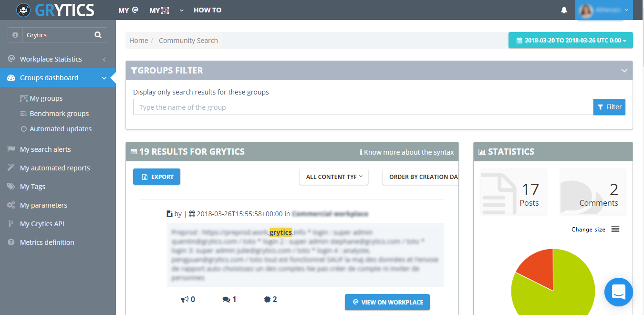
Task: Go to the Home breadcrumb
Action: pyautogui.click(x=139, y=41)
